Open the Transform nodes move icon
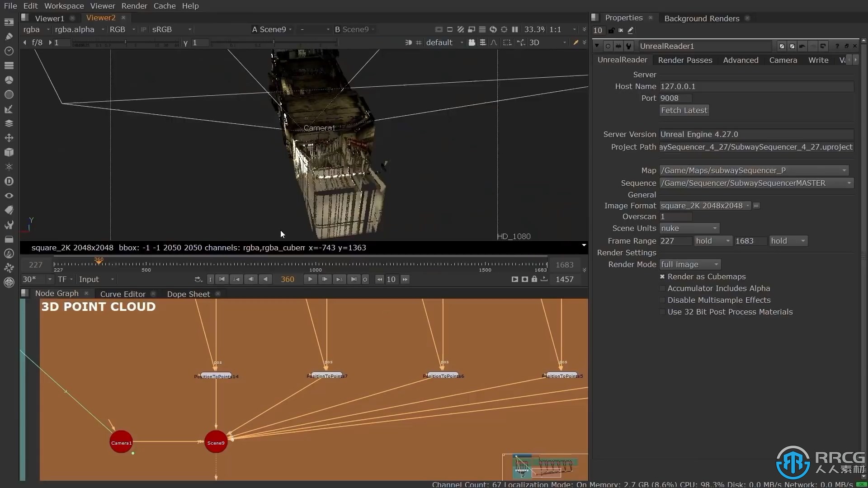Image resolution: width=868 pixels, height=488 pixels. [x=9, y=138]
